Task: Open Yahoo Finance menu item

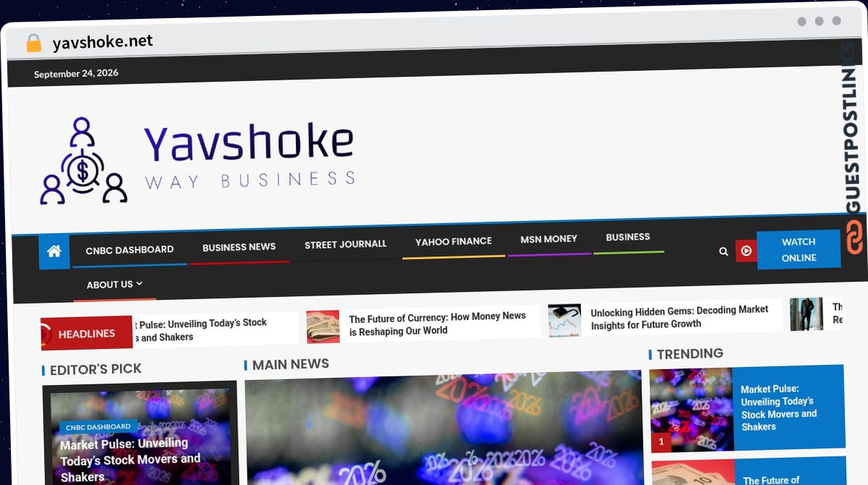Action: pos(454,241)
